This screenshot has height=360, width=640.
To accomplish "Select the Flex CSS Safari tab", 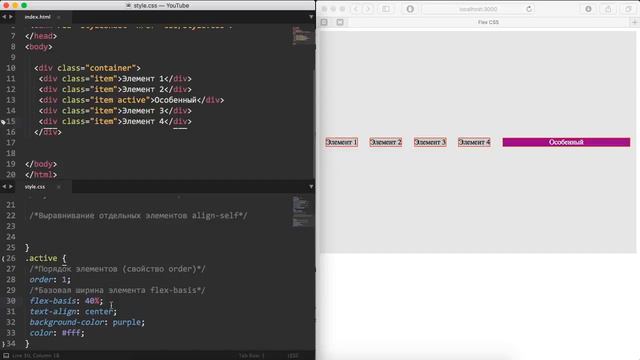I will [488, 22].
